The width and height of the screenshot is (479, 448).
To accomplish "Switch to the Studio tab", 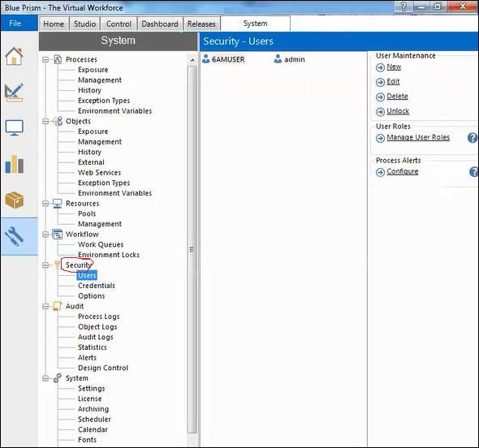I will 84,24.
